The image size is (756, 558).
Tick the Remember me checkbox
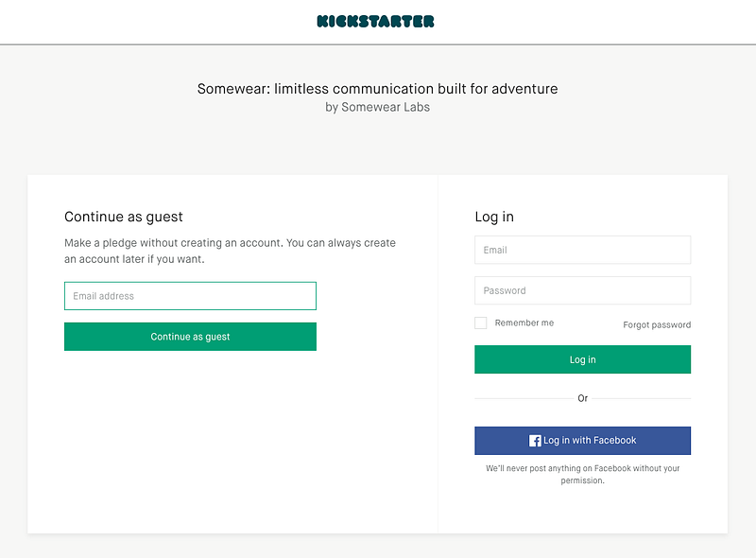tap(481, 323)
